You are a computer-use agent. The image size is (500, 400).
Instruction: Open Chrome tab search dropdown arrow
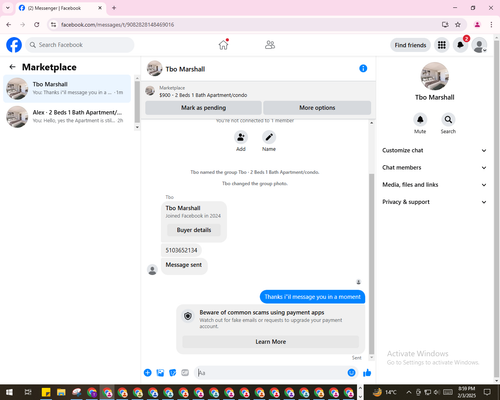pyautogui.click(x=8, y=8)
